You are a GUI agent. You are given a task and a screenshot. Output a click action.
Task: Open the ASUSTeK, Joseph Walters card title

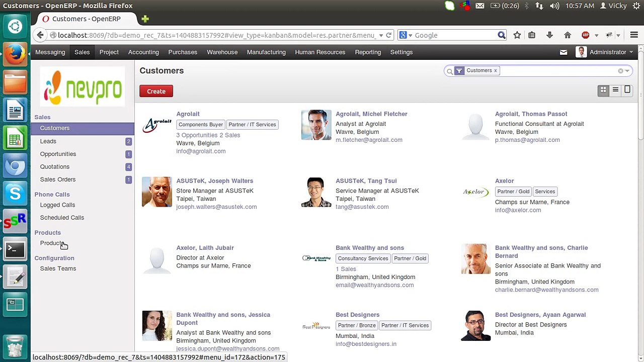(214, 180)
